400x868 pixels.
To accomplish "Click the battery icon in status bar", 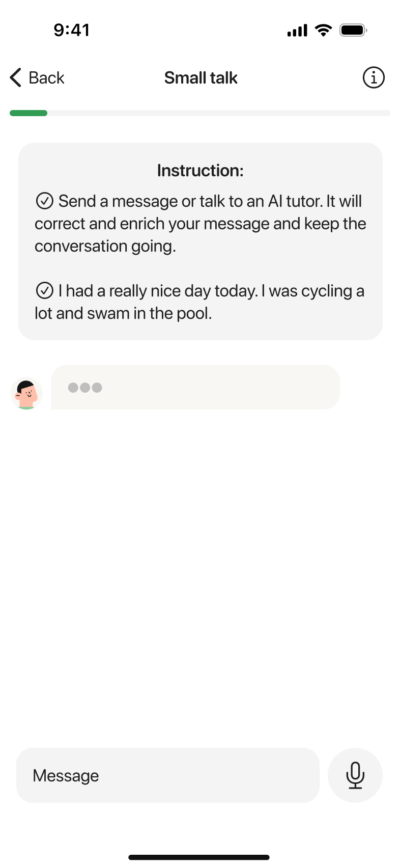I will click(x=353, y=31).
